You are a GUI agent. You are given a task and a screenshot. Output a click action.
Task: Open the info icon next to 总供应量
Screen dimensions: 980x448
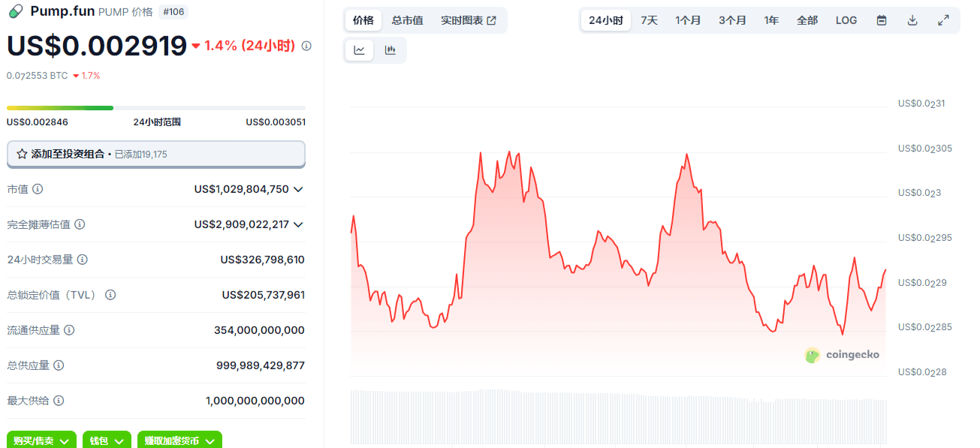[59, 365]
